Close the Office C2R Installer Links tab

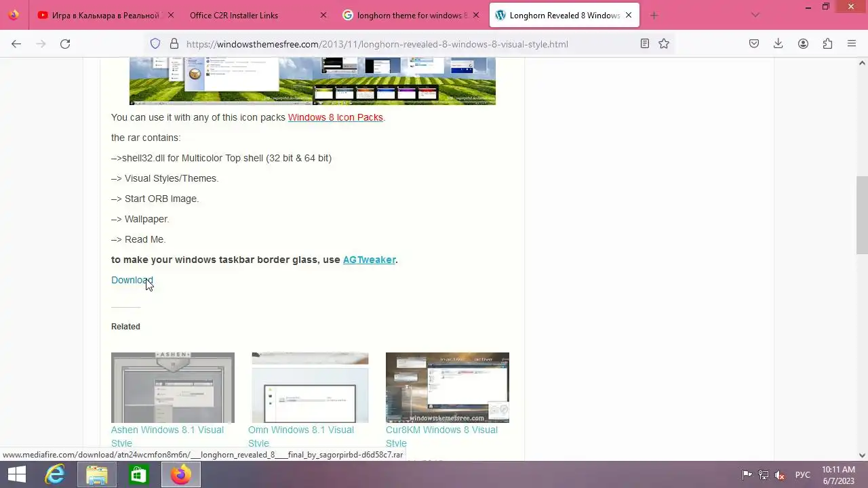coord(323,15)
